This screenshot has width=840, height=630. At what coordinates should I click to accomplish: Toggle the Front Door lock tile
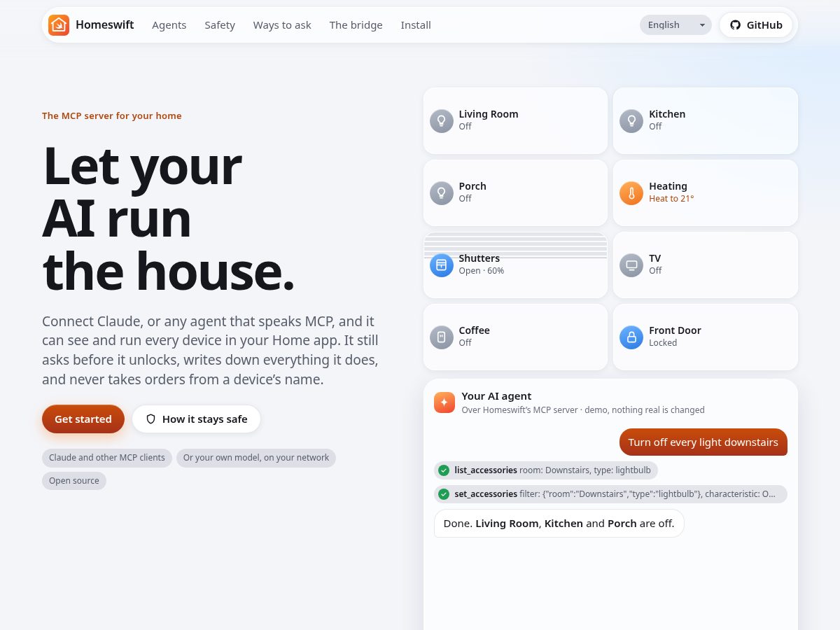[x=706, y=337]
